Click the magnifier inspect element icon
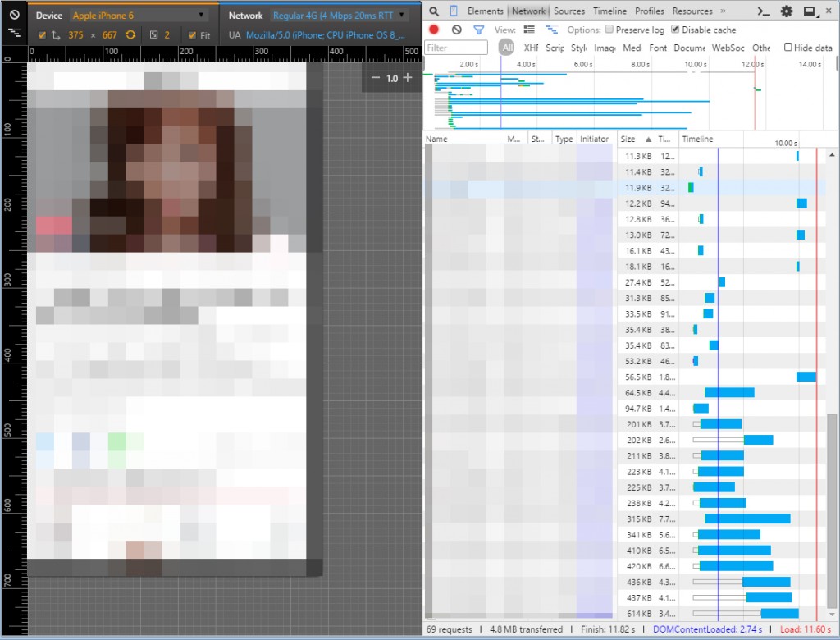 tap(434, 11)
